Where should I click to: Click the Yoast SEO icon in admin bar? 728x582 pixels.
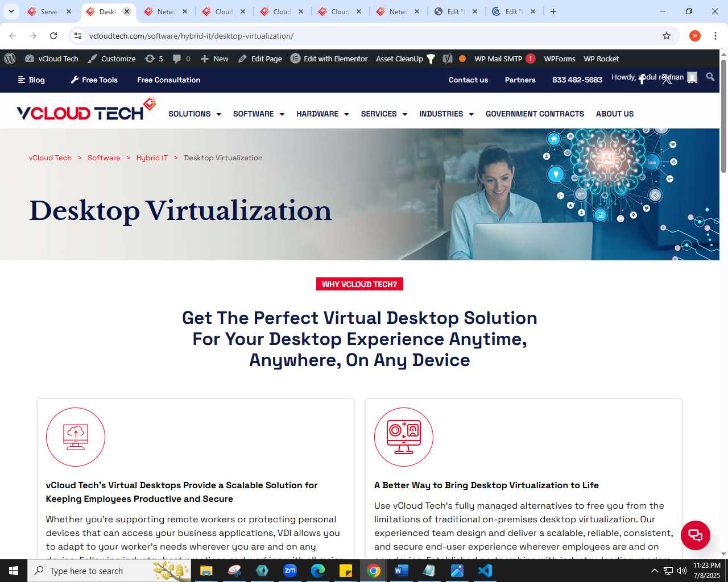448,59
